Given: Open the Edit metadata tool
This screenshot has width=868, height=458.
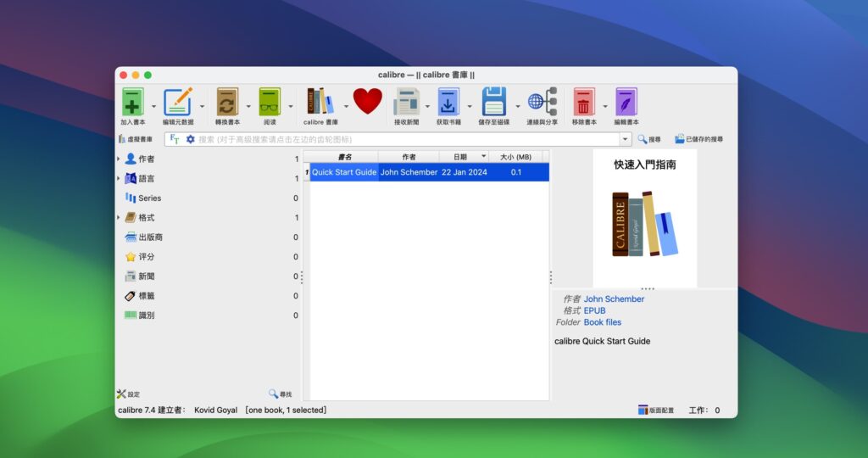Looking at the screenshot, I should [178, 102].
